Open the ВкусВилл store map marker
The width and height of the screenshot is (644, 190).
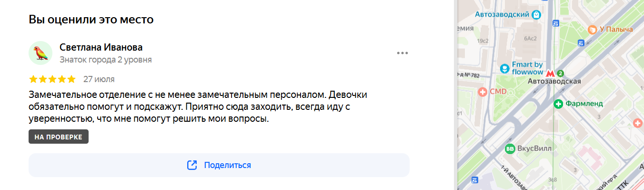510,149
